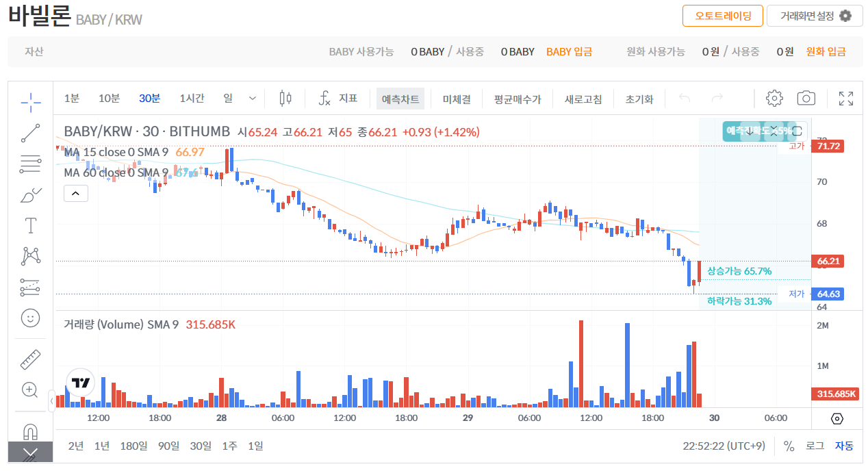
Task: Enter fullscreen chart mode
Action: click(846, 99)
